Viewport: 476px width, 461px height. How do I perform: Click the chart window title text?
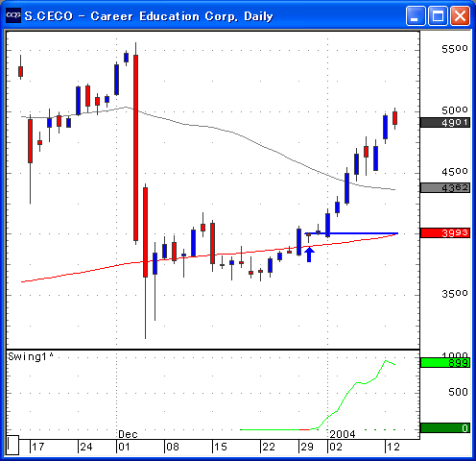pyautogui.click(x=149, y=16)
